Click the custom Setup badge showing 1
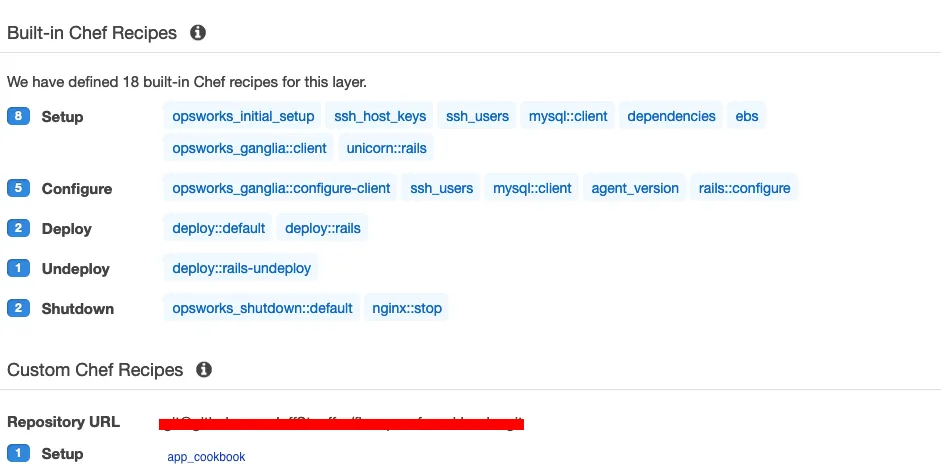This screenshot has width=941, height=473. point(18,454)
